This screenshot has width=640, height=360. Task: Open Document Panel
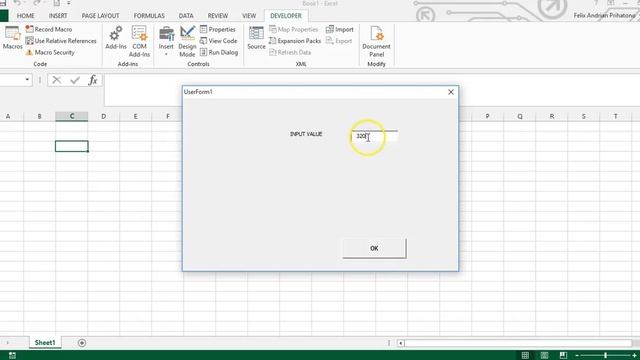(376, 41)
